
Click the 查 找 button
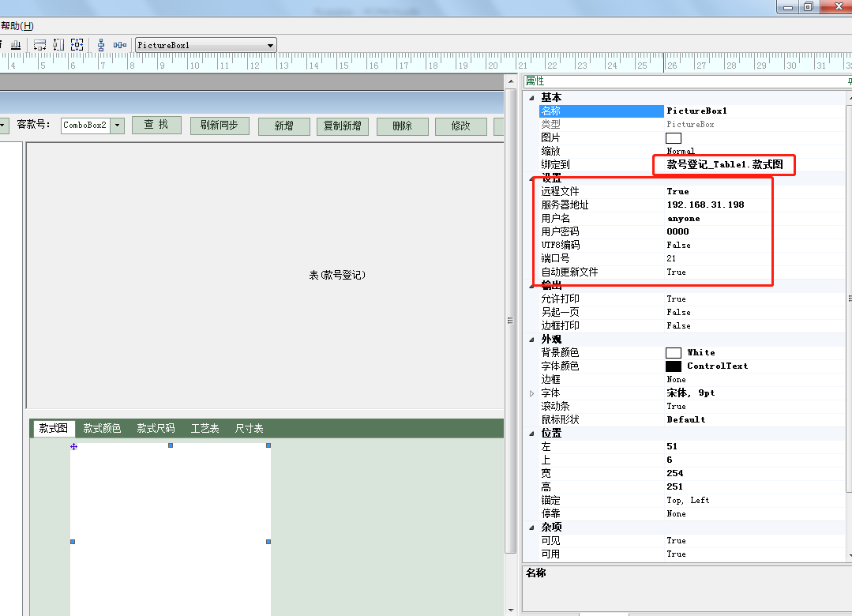156,125
